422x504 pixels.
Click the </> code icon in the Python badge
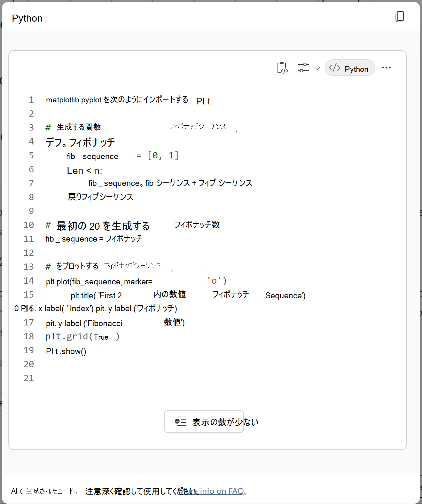pyautogui.click(x=335, y=68)
